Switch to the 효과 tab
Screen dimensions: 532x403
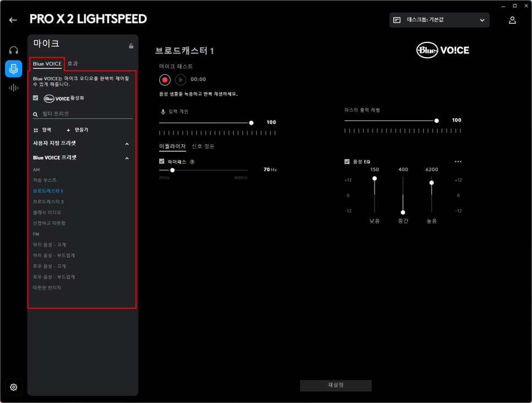(73, 64)
